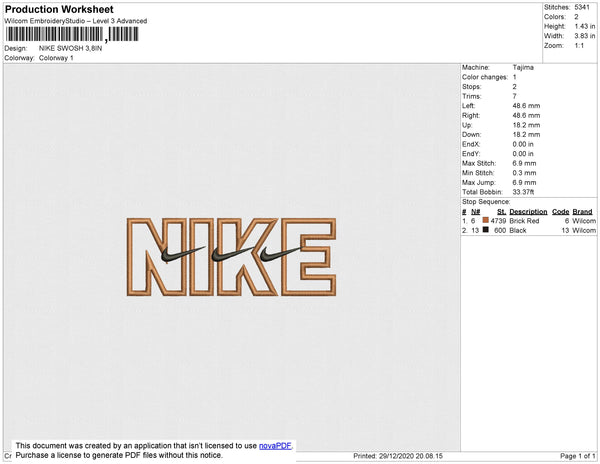Click the Description column header
Image resolution: width=600 pixels, height=464 pixels.
click(528, 212)
